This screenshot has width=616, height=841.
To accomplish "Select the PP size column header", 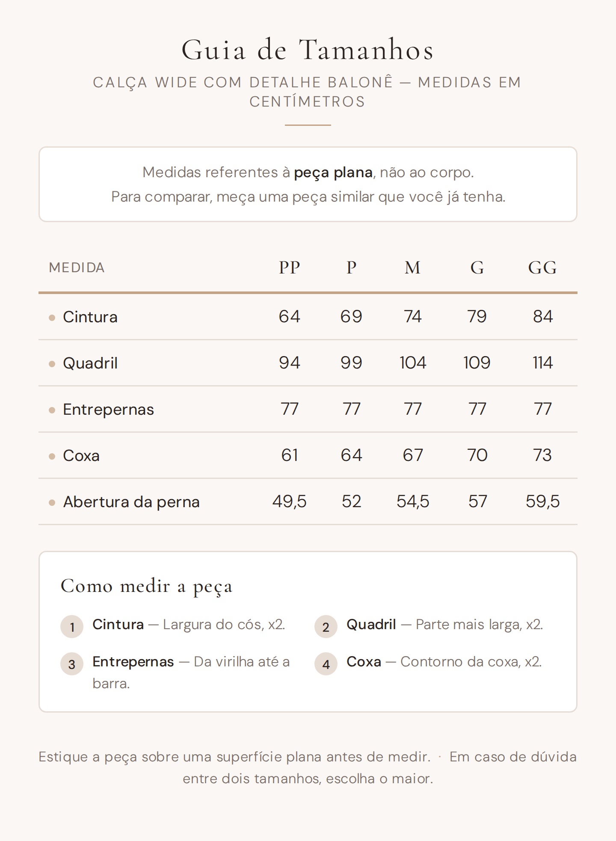I will [290, 267].
